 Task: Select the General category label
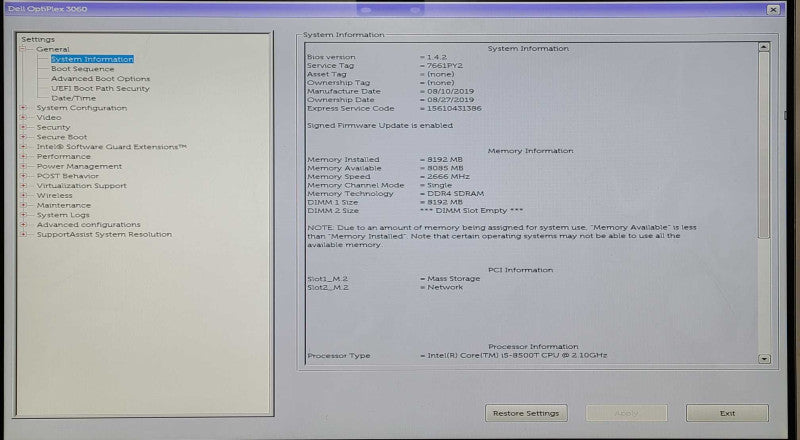click(x=53, y=50)
